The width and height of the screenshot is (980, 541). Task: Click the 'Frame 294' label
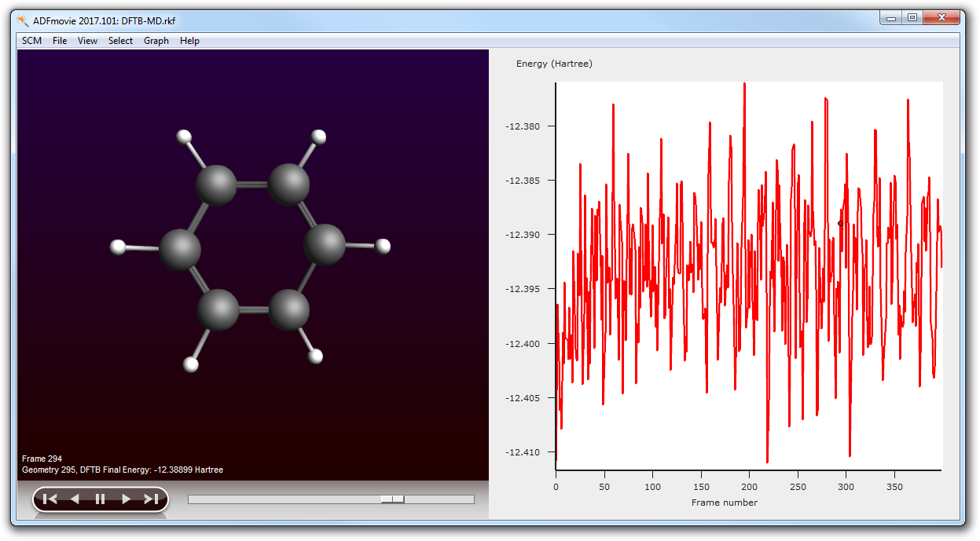(42, 459)
